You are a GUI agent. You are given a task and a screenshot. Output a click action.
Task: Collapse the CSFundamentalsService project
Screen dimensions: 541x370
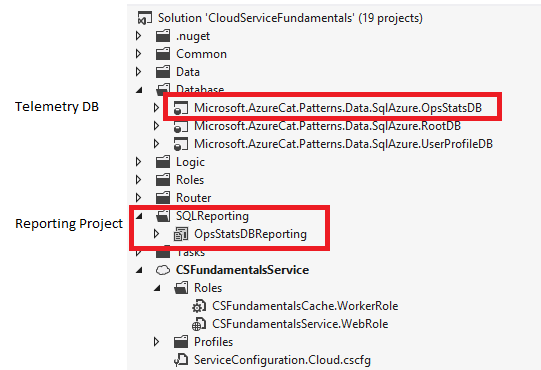(139, 270)
